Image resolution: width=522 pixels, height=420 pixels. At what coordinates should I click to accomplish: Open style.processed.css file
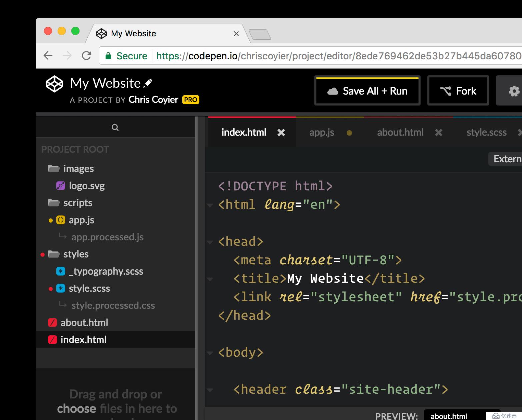click(x=113, y=305)
